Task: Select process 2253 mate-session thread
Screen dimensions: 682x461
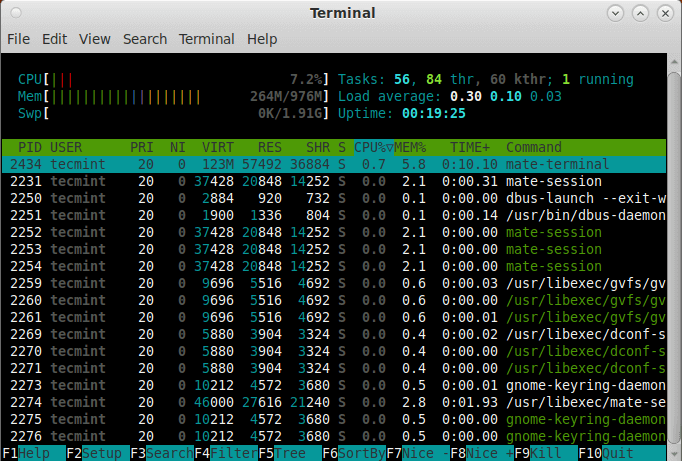Action: tap(334, 249)
